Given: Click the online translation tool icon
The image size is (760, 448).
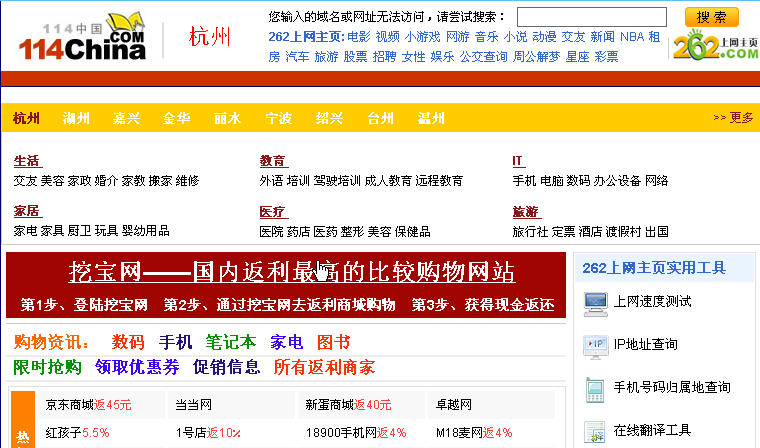Looking at the screenshot, I should 596,431.
